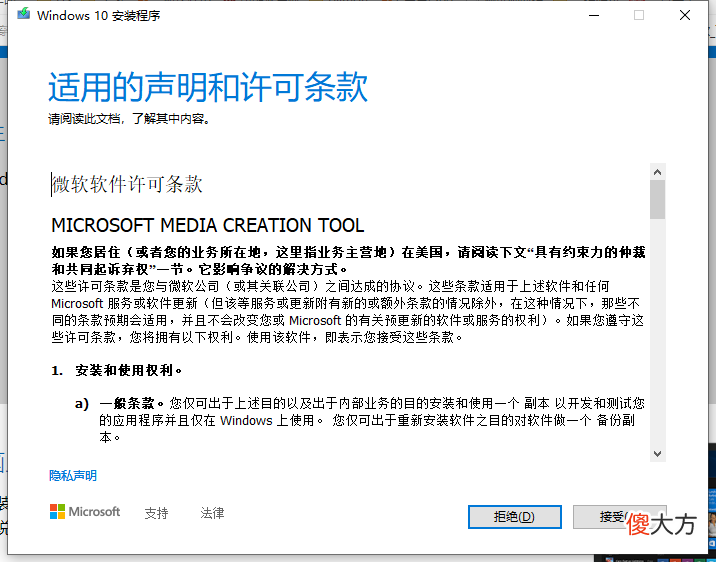Click the paragraph starting 这些许可条款是您与微软公司
The height and width of the screenshot is (562, 716).
pyautogui.click(x=348, y=312)
